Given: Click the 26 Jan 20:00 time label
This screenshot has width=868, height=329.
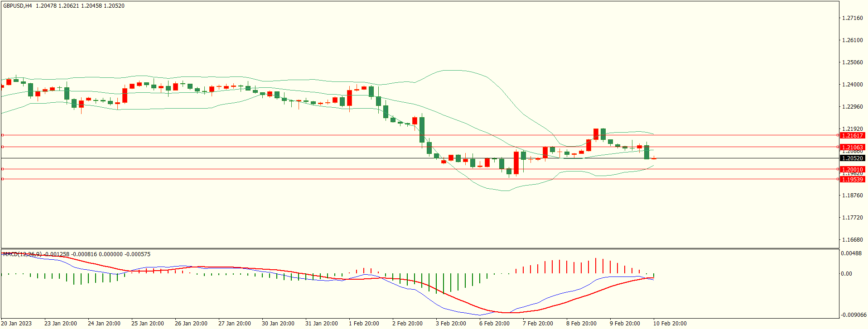Looking at the screenshot, I should [x=191, y=323].
